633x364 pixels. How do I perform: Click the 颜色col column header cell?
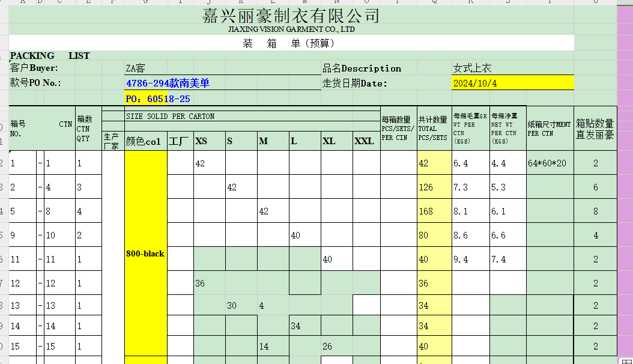[145, 142]
